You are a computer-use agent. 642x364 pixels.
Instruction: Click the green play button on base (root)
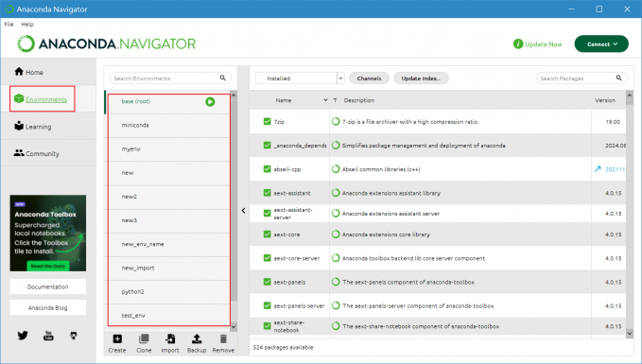[x=210, y=101]
